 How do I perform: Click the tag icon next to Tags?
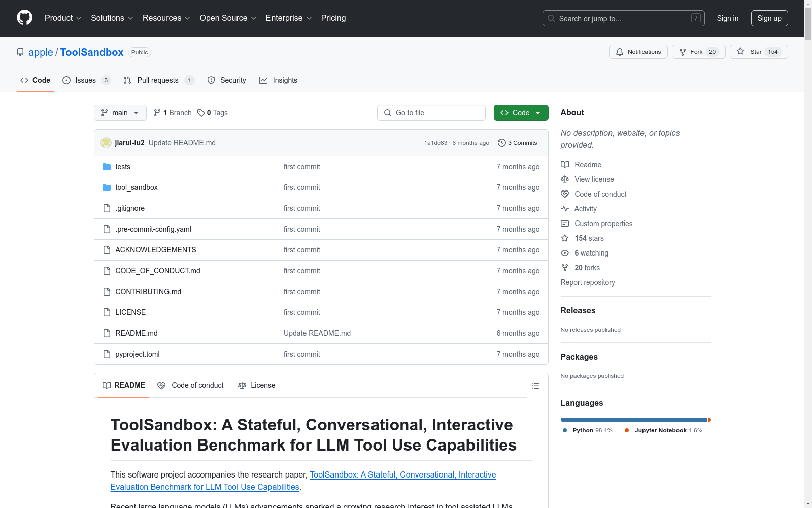click(201, 113)
